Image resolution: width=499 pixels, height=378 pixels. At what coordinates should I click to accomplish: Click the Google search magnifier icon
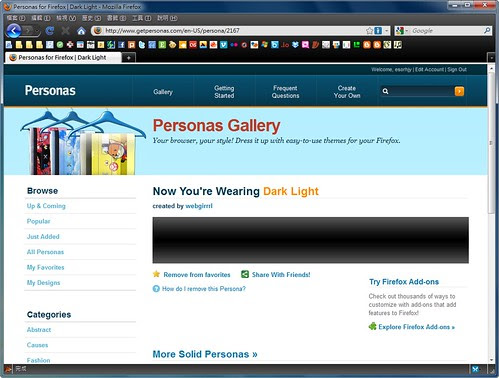[487, 31]
